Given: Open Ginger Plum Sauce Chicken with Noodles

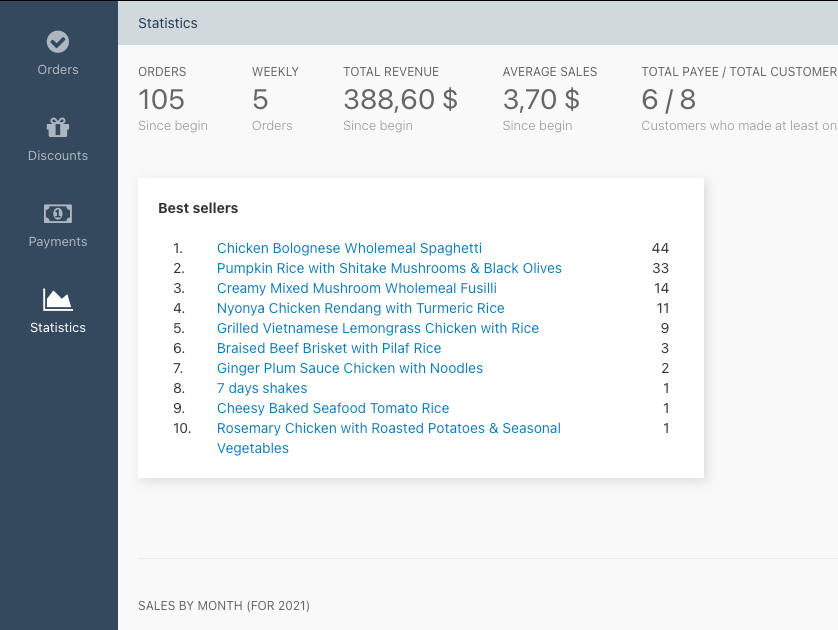Looking at the screenshot, I should point(350,368).
